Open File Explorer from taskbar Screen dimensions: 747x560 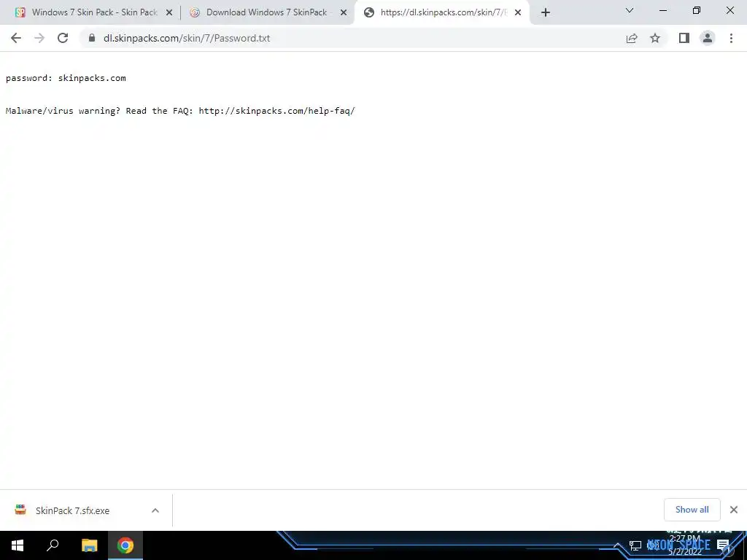pyautogui.click(x=90, y=545)
